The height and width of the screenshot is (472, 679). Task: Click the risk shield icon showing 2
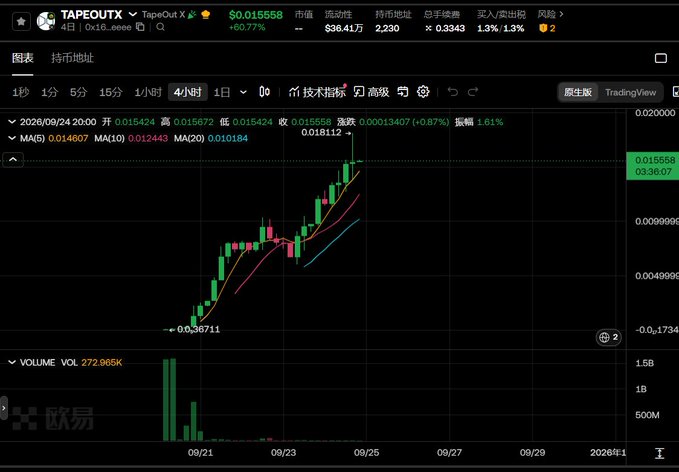543,28
